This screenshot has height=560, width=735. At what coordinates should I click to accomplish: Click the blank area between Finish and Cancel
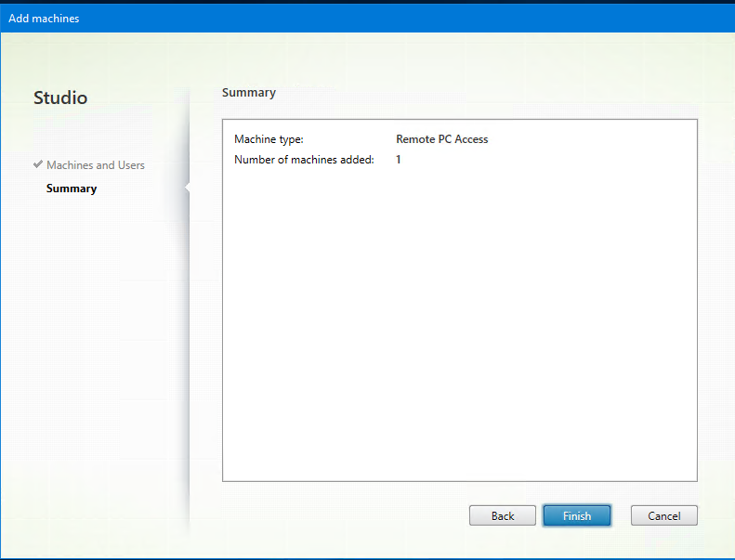click(621, 515)
